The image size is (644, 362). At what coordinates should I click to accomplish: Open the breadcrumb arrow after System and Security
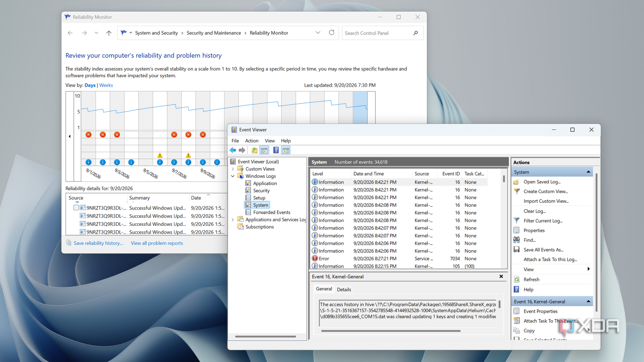[x=182, y=33]
